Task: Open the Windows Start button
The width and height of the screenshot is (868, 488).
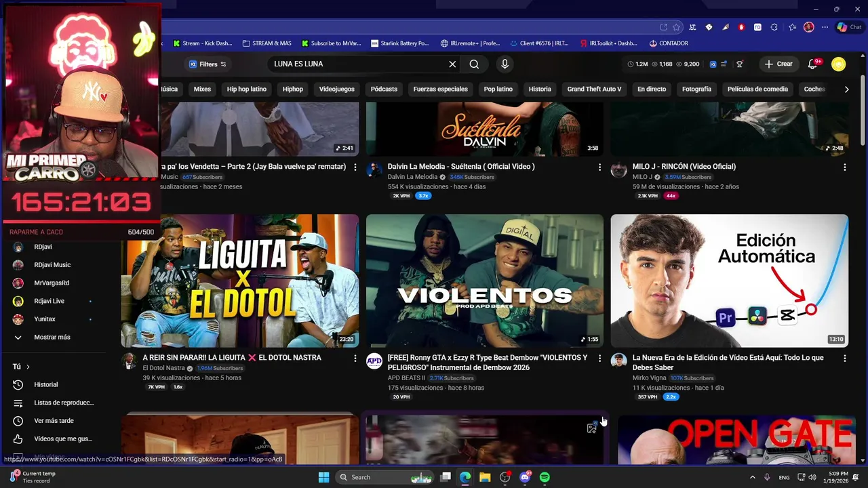Action: pyautogui.click(x=323, y=477)
